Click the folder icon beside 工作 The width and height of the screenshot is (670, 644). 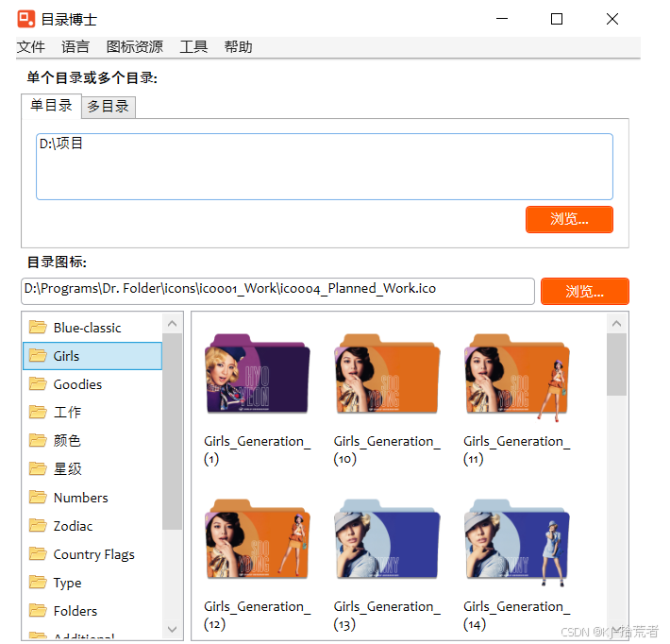coord(38,412)
